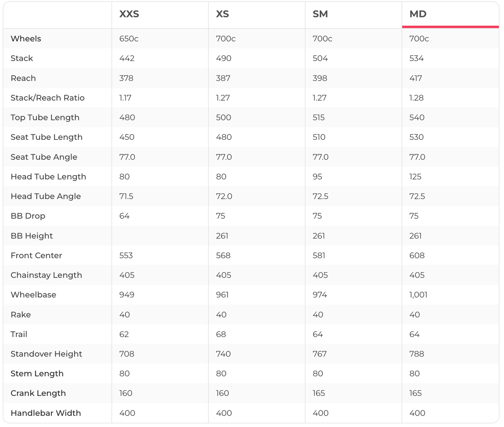Select the 387 reach value
The height and width of the screenshot is (427, 504).
tap(223, 78)
